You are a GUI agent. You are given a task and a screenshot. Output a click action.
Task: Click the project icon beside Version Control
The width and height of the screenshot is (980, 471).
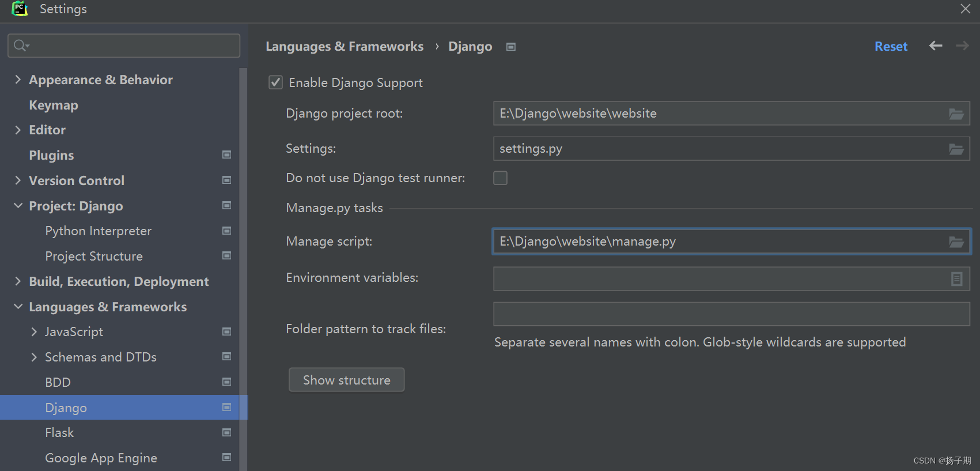(227, 180)
